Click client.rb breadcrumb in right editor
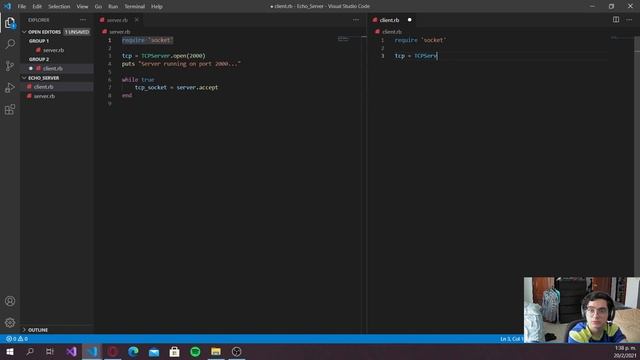Viewport: 640px width, 360px height. pos(391,31)
